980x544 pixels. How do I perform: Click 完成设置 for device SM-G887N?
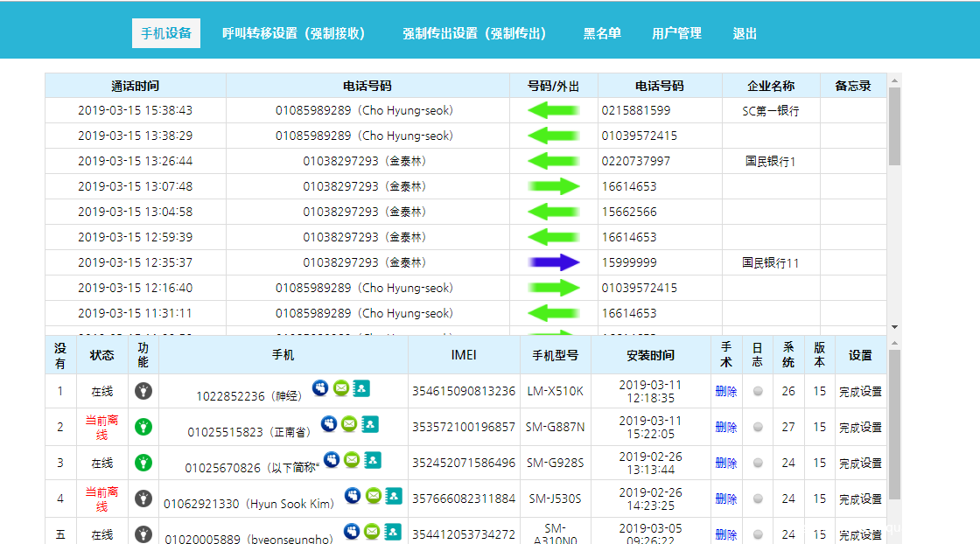[x=860, y=427]
